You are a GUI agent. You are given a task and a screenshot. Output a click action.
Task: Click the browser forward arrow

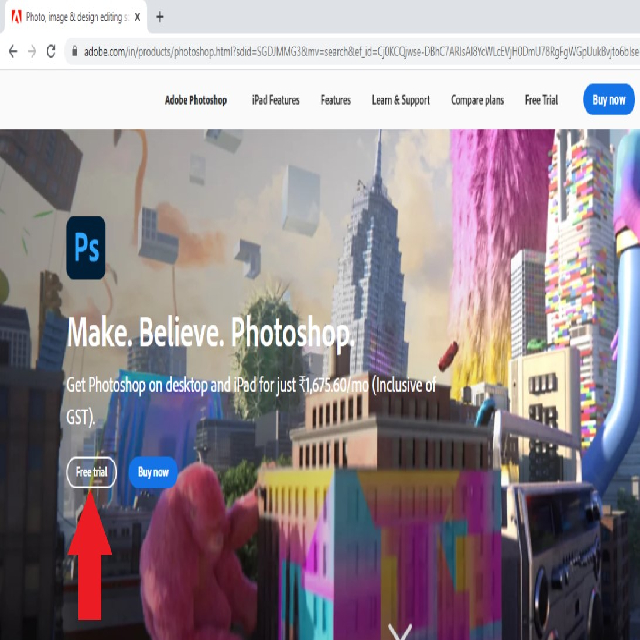point(31,51)
